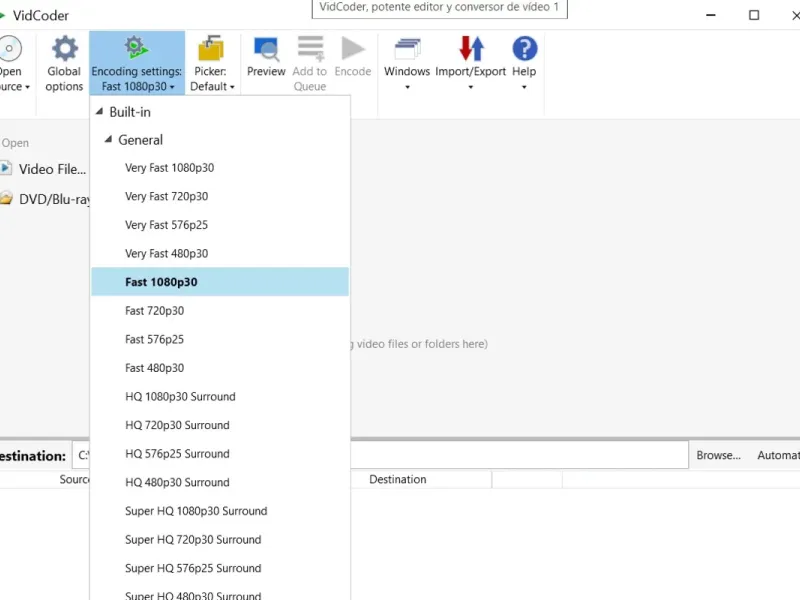Click the Windows toolbar icon
This screenshot has width=800, height=600.
click(407, 48)
